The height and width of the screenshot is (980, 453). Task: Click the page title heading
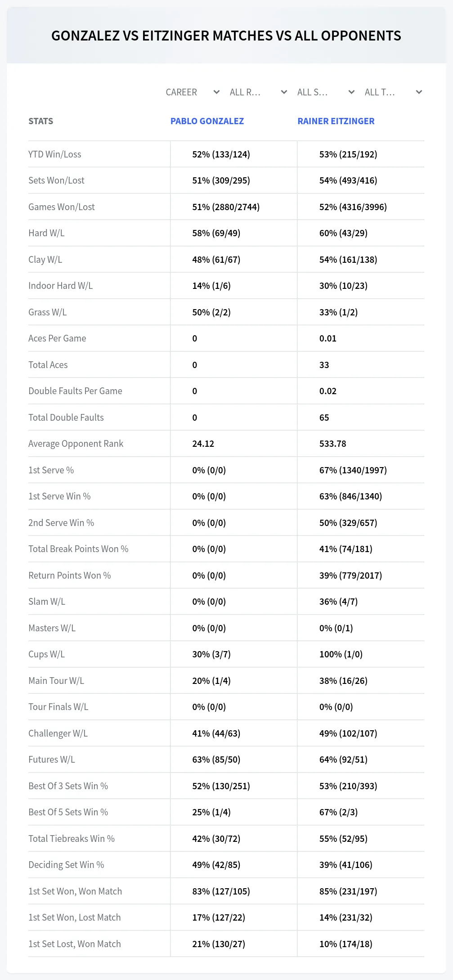tap(226, 36)
